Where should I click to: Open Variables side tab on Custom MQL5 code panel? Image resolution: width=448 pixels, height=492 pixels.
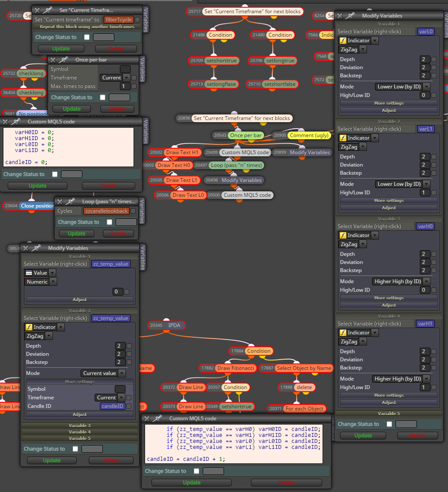[145, 131]
